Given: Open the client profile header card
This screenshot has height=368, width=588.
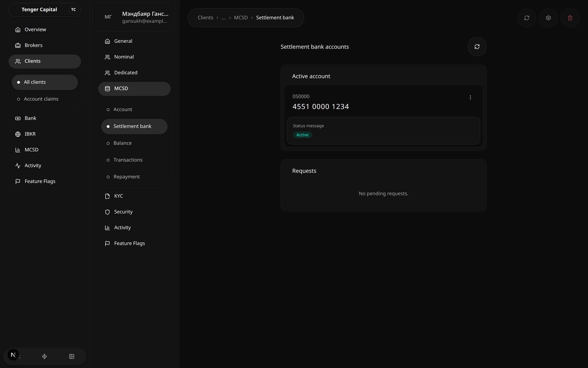Looking at the screenshot, I should (x=134, y=17).
